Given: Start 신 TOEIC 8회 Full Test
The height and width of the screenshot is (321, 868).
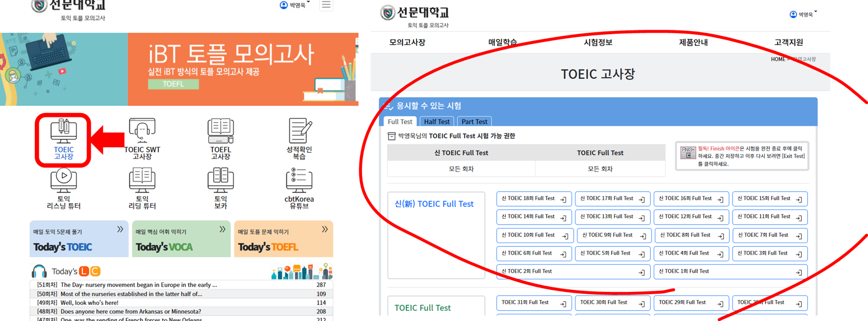Looking at the screenshot, I should 692,236.
